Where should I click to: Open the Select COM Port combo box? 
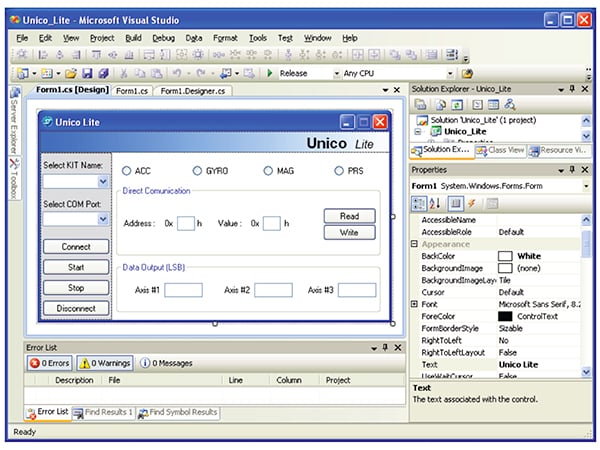tap(103, 219)
